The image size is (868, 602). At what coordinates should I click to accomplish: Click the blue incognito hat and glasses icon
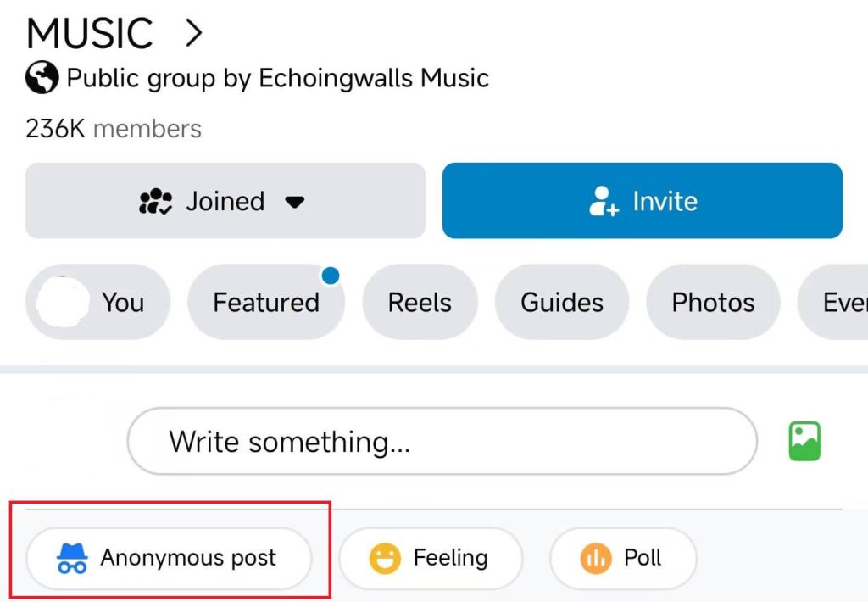click(x=72, y=558)
